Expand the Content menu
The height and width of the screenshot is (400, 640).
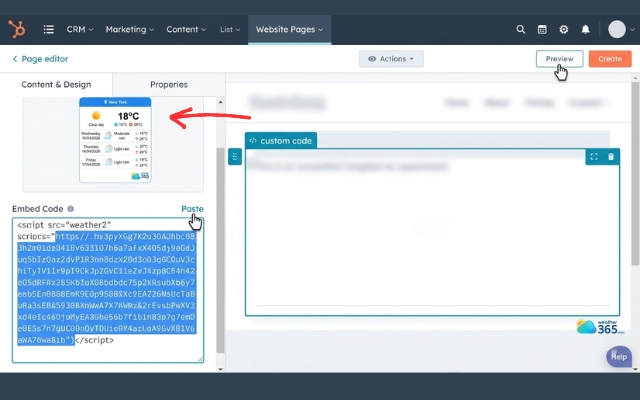pos(186,29)
